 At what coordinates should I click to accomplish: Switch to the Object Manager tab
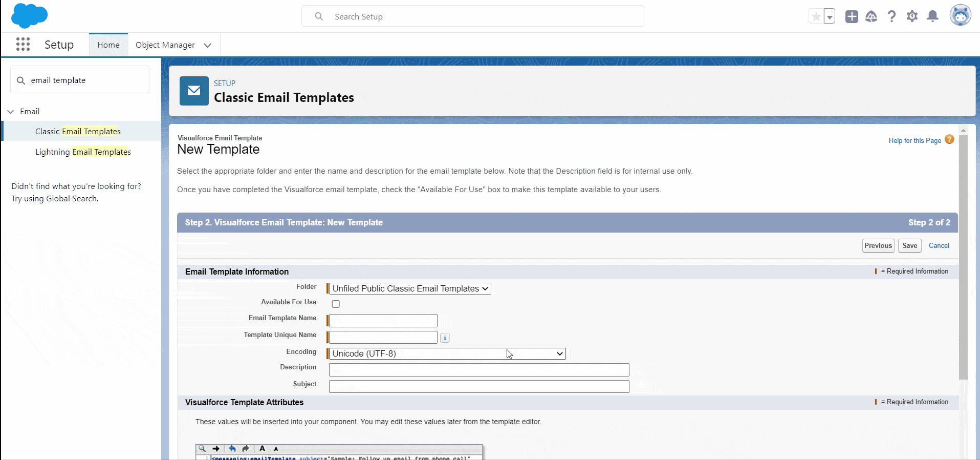(x=165, y=45)
